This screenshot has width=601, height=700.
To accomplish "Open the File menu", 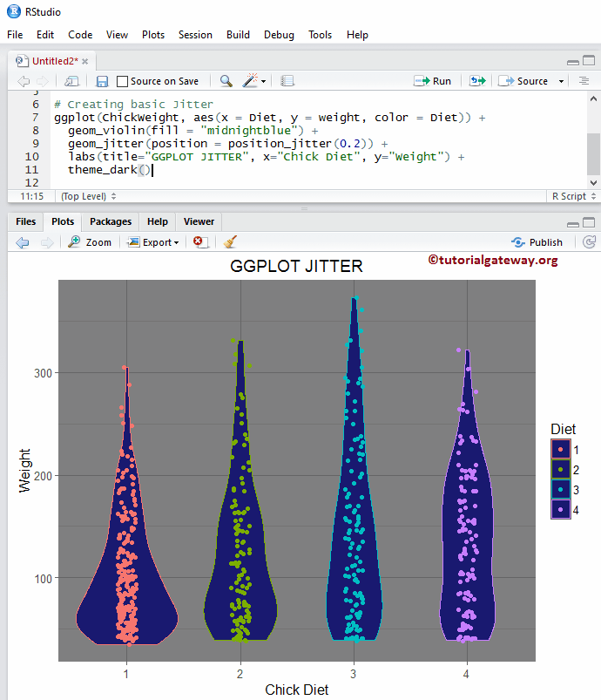I will coord(15,35).
